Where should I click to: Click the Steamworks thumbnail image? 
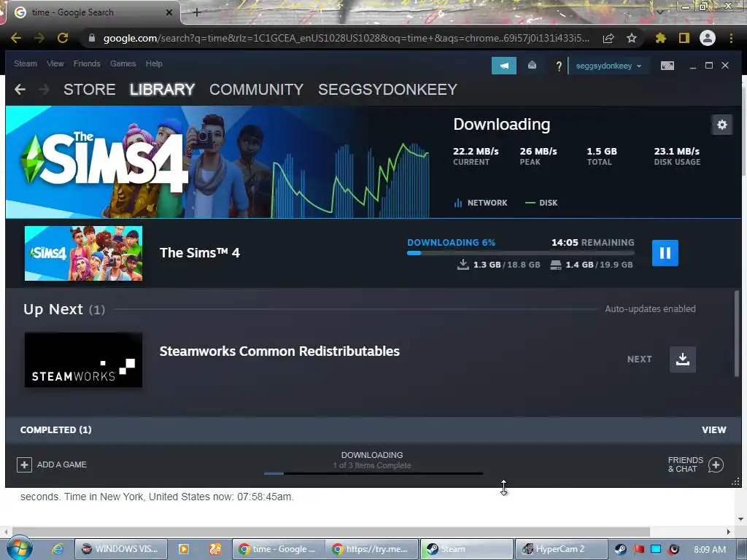click(83, 360)
